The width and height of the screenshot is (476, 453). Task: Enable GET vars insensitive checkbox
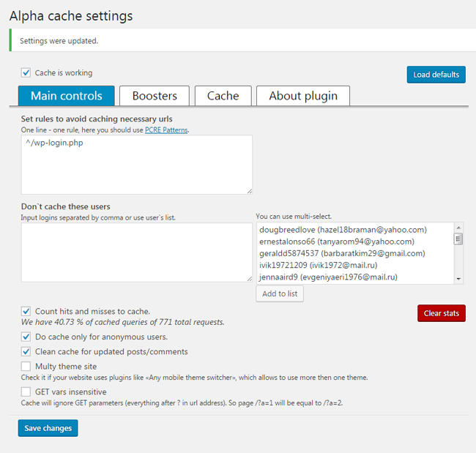(x=26, y=392)
